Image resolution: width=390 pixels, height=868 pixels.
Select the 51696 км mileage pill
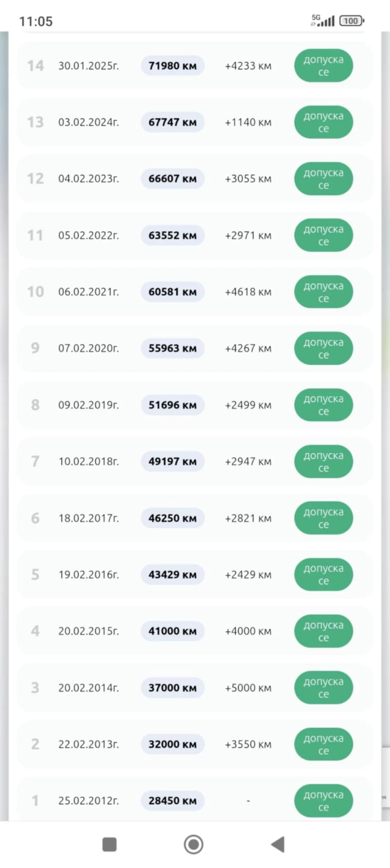pyautogui.click(x=172, y=405)
